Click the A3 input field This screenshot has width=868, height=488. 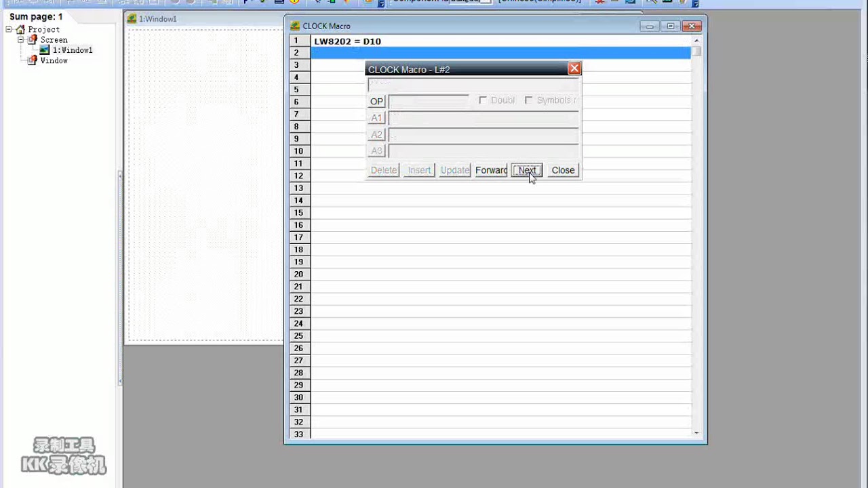pos(484,150)
